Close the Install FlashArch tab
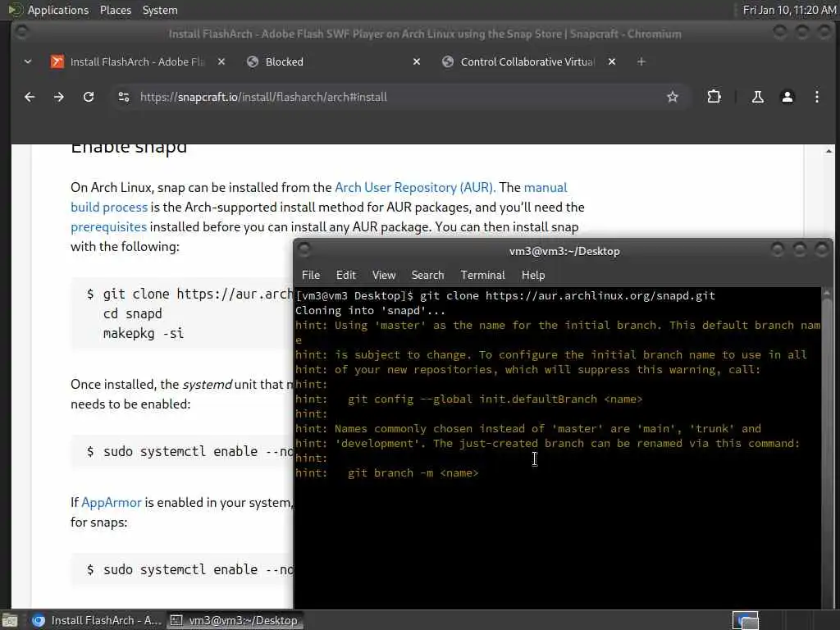 tap(221, 62)
